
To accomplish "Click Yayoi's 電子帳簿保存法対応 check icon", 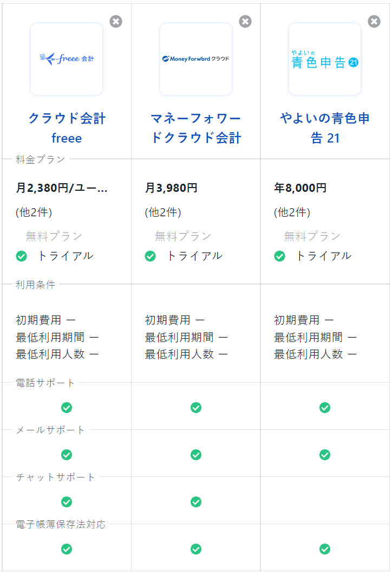I will (325, 549).
